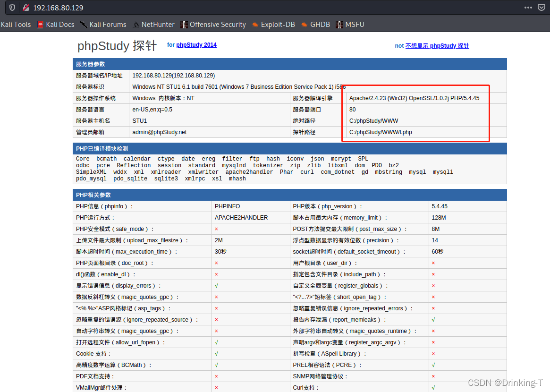Click the short_open_tag label text
This screenshot has width=550, height=392.
339,297
